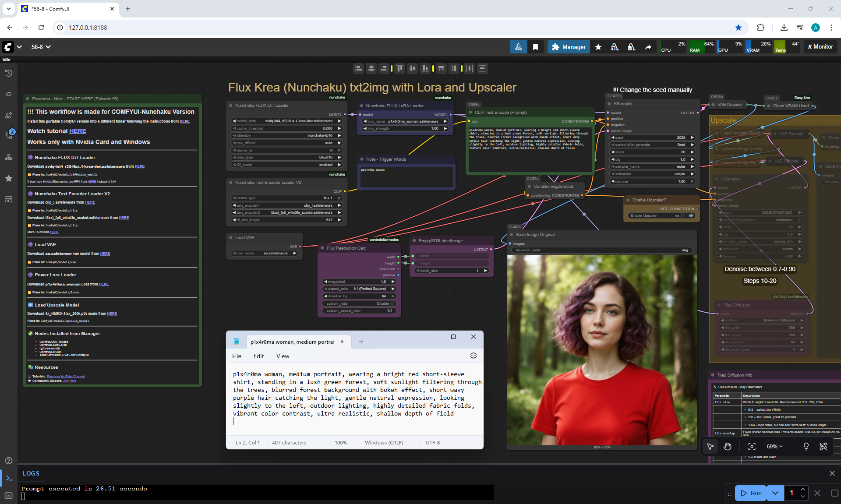Expand the Run button dropdown arrow
This screenshot has height=504, width=841.
point(775,493)
